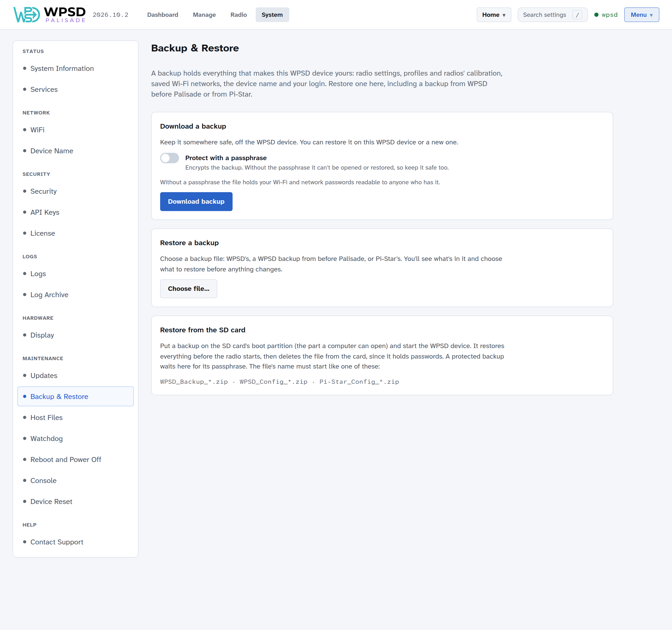The width and height of the screenshot is (672, 630).
Task: Go to the Radio tab
Action: [x=239, y=15]
